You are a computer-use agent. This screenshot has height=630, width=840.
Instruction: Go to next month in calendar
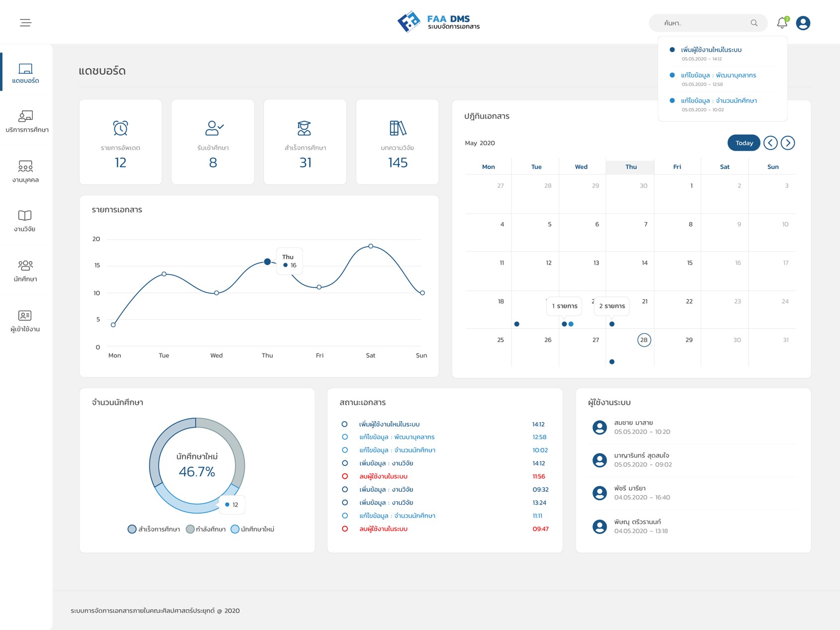787,143
